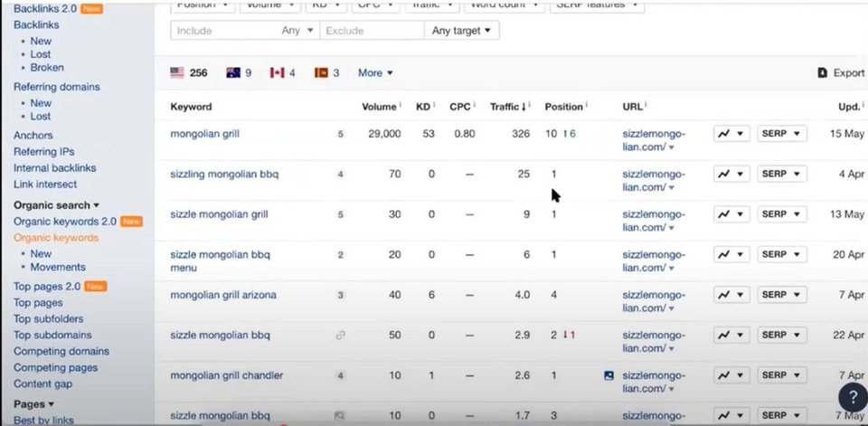868x426 pixels.
Task: Click the info icon next to Upd. header
Action: point(863,104)
